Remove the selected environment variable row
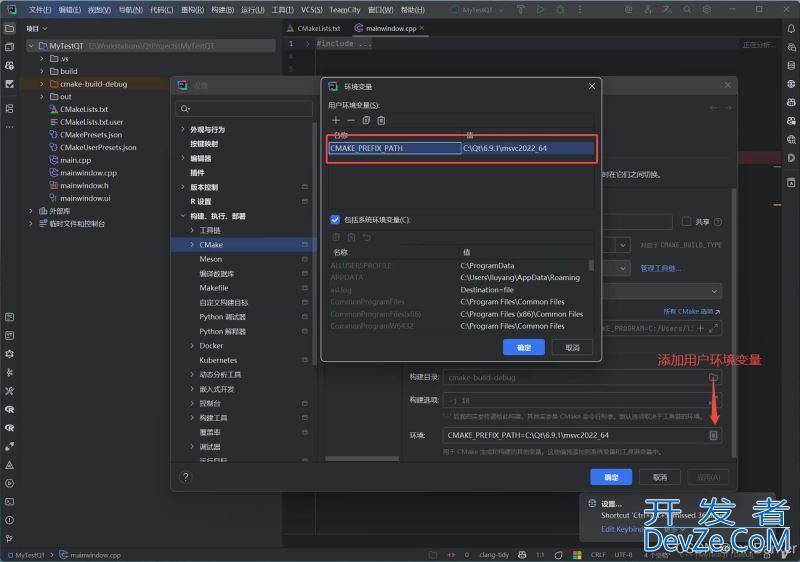Screen dimensions: 800x562 coord(351,120)
